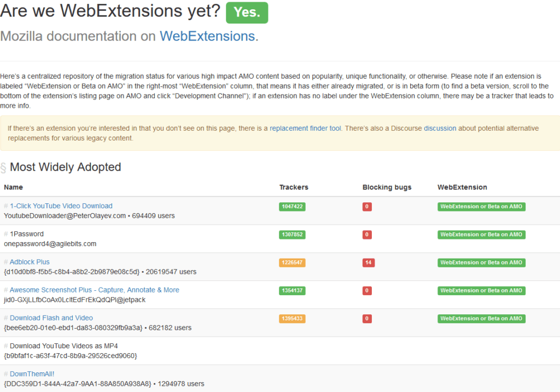Open Download Flash and Video link
Screen dimensions: 560x392
pyautogui.click(x=51, y=318)
